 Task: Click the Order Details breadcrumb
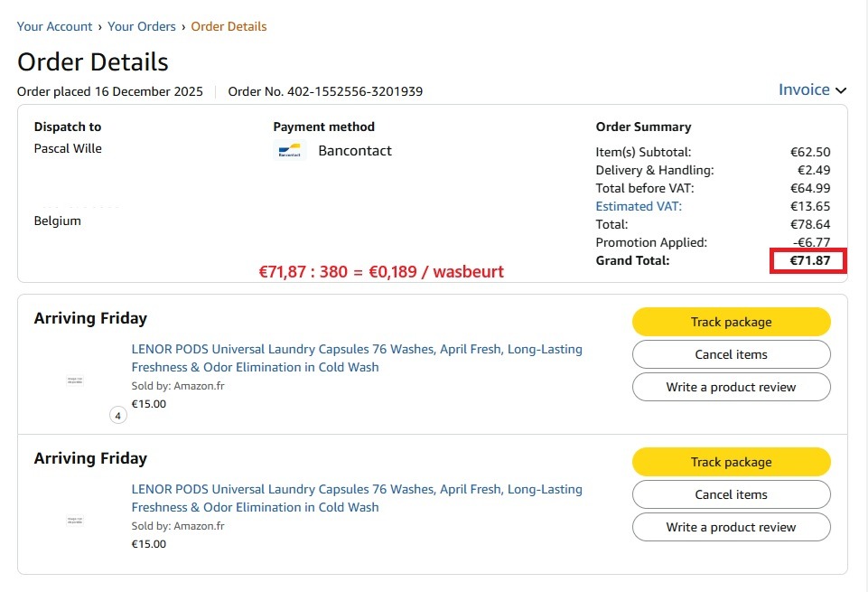coord(229,26)
